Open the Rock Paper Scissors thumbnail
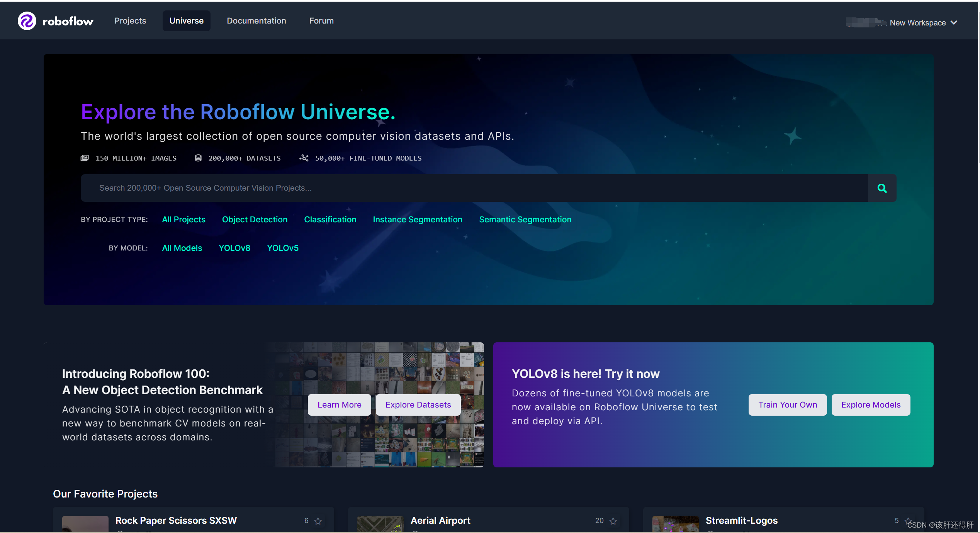Screen dimensions: 980x533 coord(85,524)
